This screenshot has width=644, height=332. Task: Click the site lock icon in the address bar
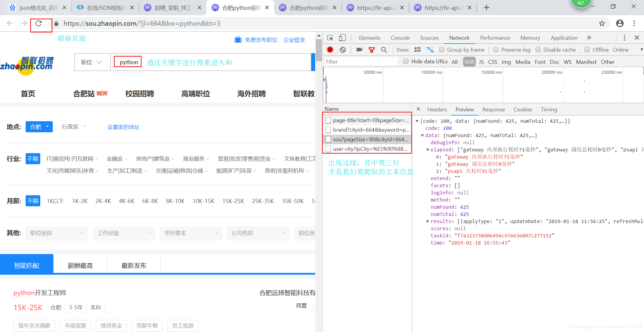[56, 23]
